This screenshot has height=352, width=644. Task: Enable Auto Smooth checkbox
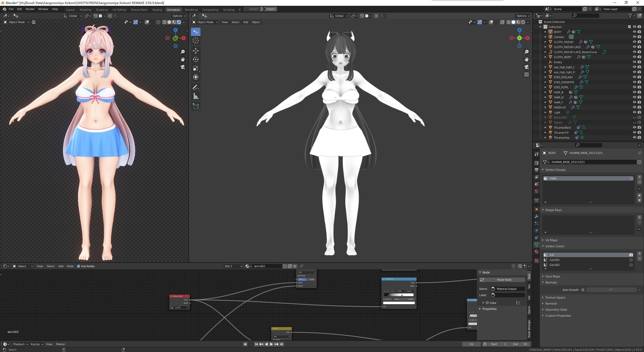click(583, 290)
